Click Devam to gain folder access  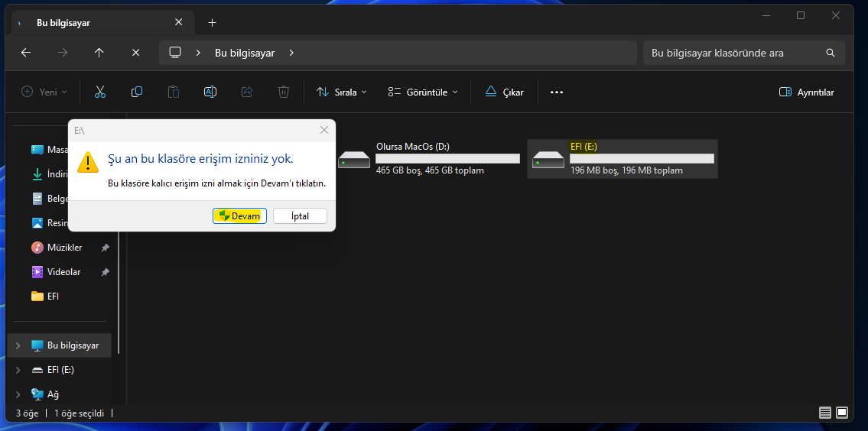point(239,216)
